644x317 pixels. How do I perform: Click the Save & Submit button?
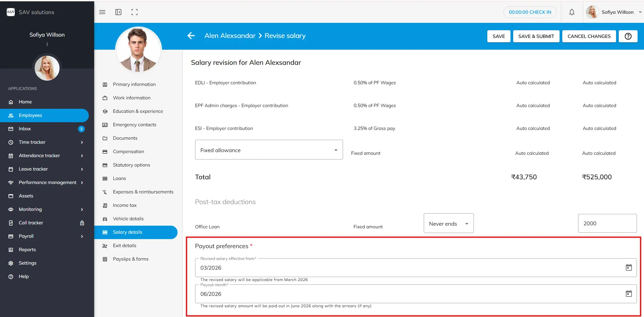536,36
